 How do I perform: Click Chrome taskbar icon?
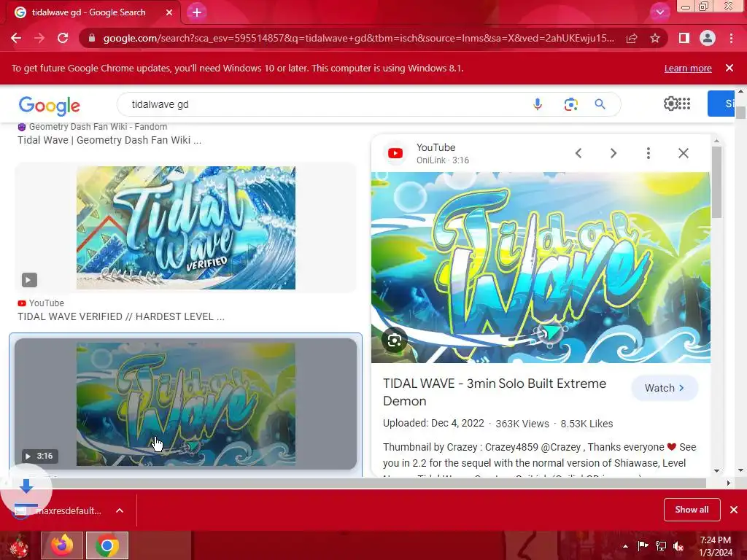[x=107, y=545]
